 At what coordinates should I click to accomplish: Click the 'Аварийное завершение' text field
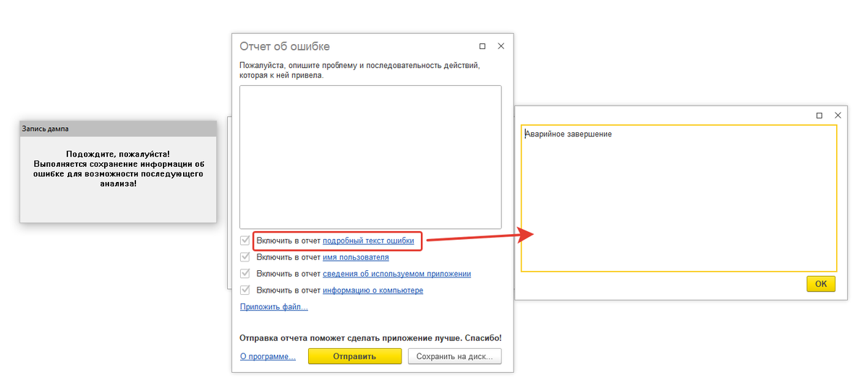[678, 198]
